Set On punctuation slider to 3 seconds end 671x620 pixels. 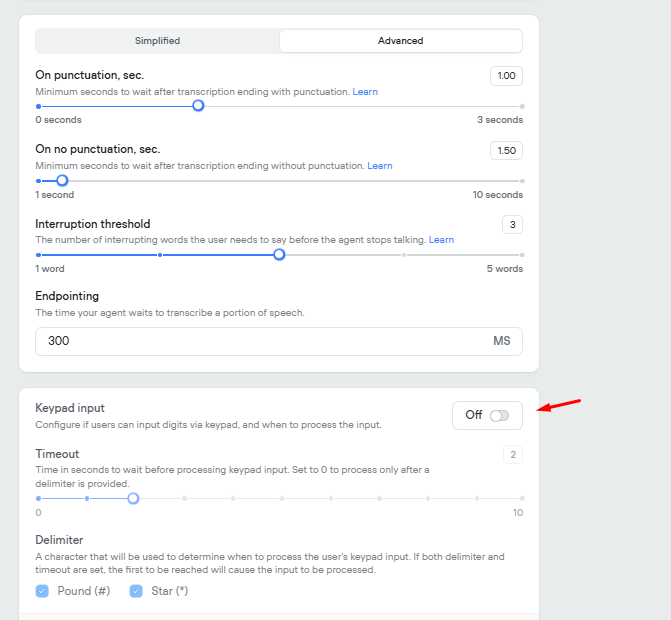(522, 105)
